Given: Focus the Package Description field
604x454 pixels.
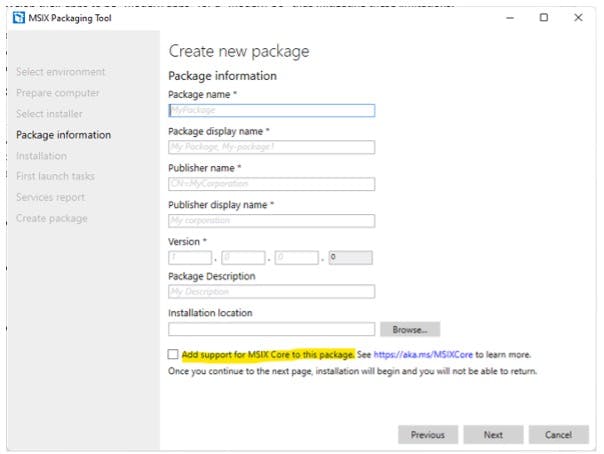Looking at the screenshot, I should 272,291.
